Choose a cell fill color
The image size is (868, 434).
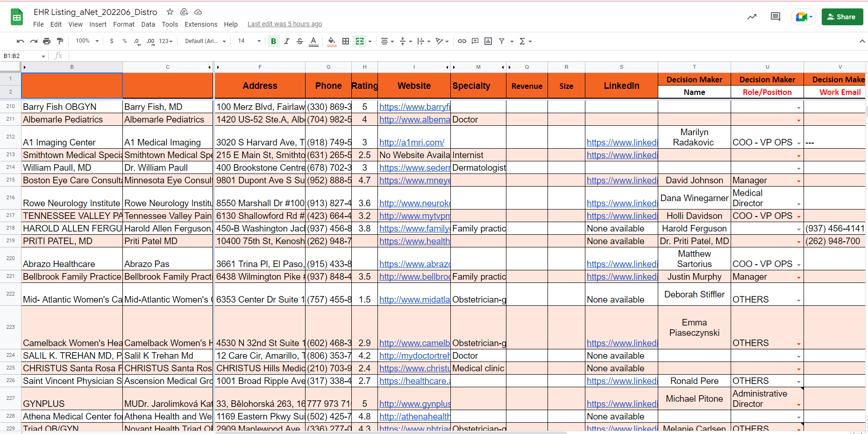[x=332, y=41]
